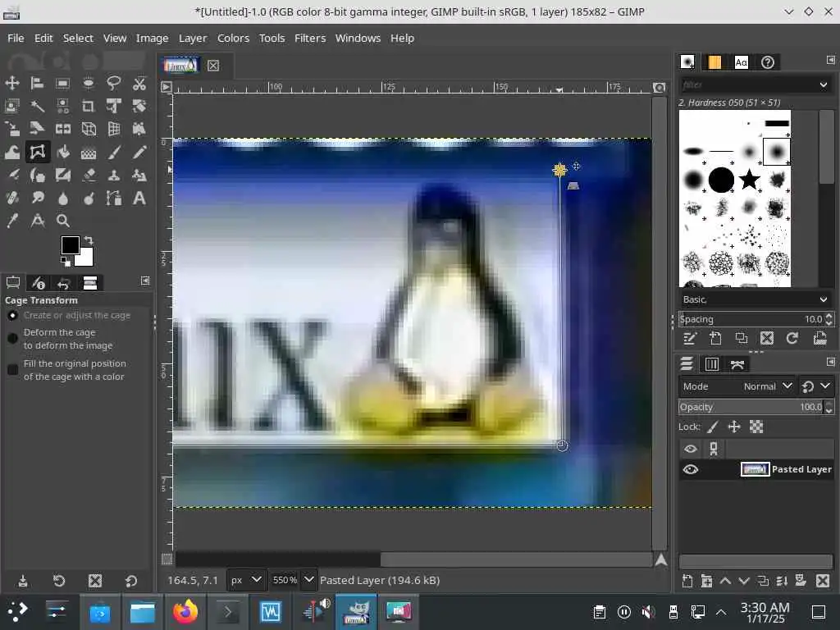Select the Bucket Fill tool
Image resolution: width=840 pixels, height=630 pixels.
coord(62,152)
